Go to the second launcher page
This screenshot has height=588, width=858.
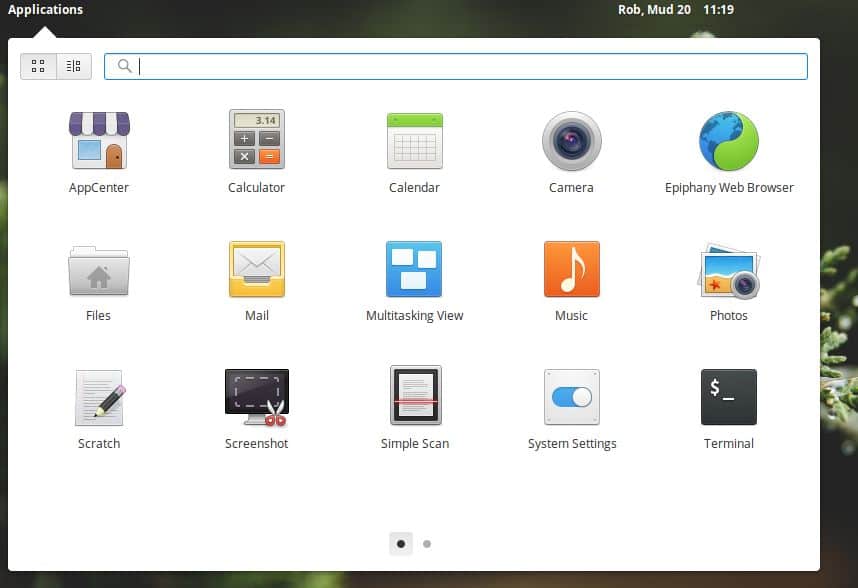point(427,543)
